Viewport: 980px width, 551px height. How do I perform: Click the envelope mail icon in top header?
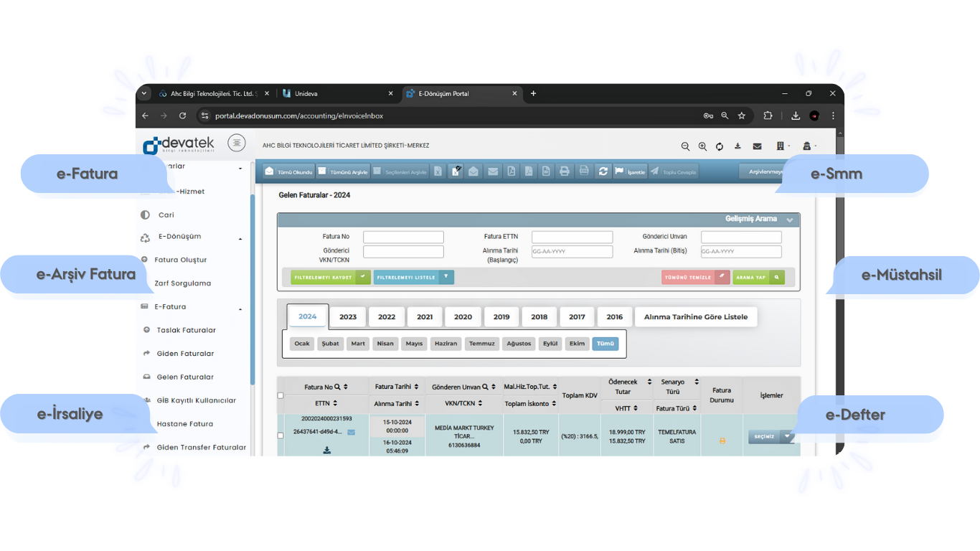(x=757, y=146)
